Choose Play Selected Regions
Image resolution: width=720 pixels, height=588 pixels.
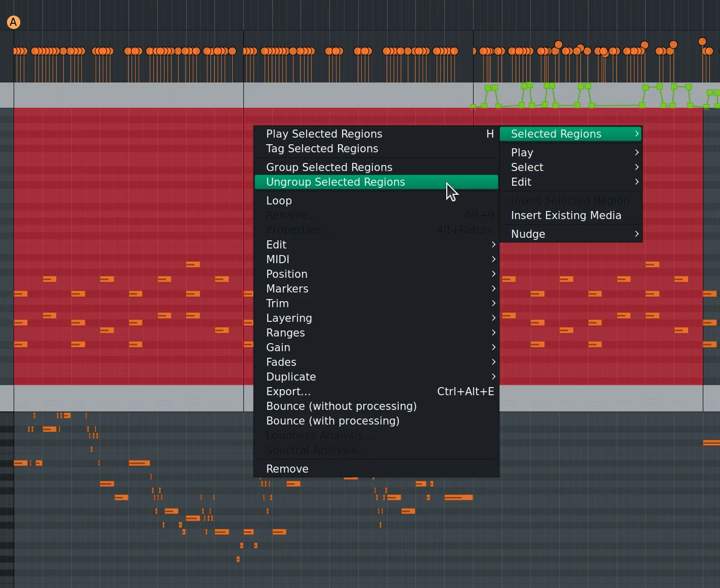coord(376,134)
